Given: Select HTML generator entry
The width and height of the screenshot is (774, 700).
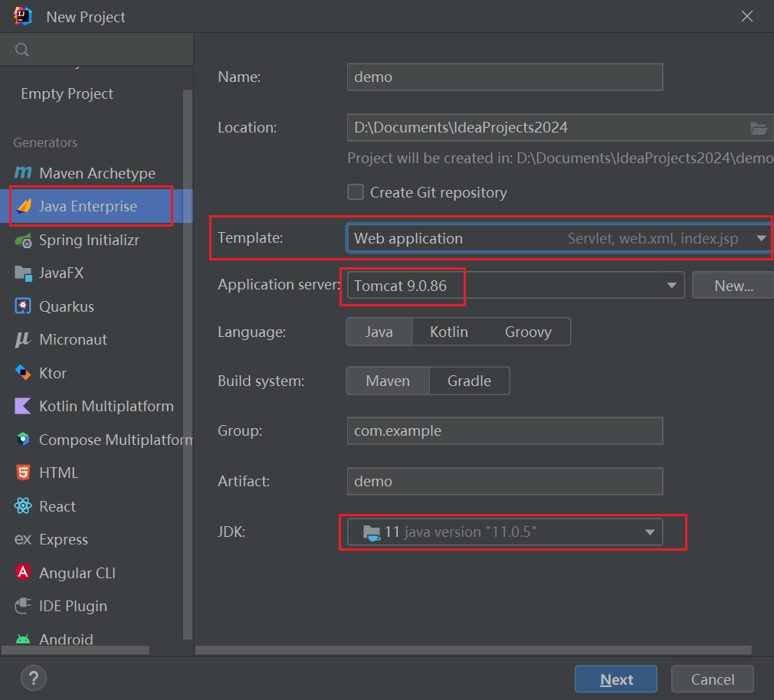Looking at the screenshot, I should (97, 473).
